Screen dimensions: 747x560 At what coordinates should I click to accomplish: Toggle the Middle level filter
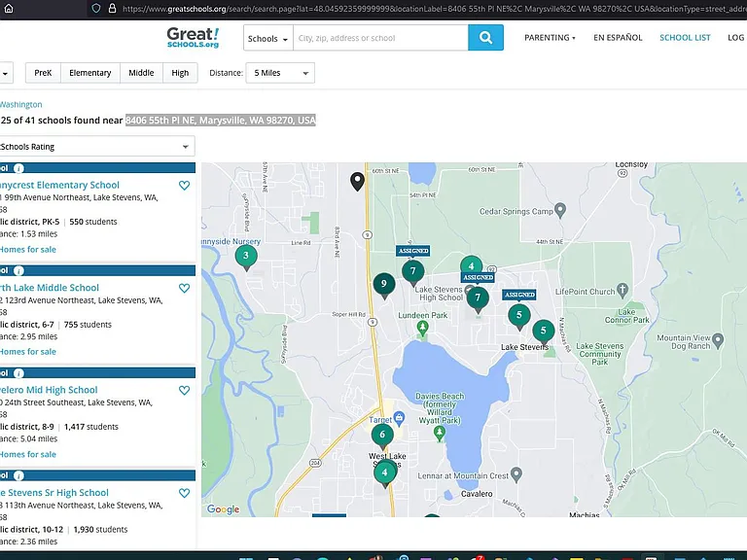point(141,73)
